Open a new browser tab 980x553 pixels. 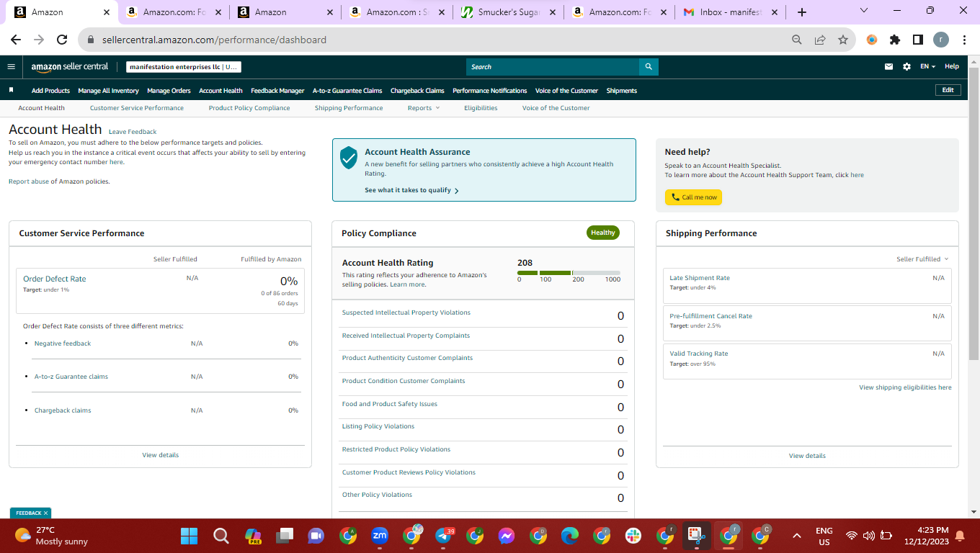coord(802,12)
